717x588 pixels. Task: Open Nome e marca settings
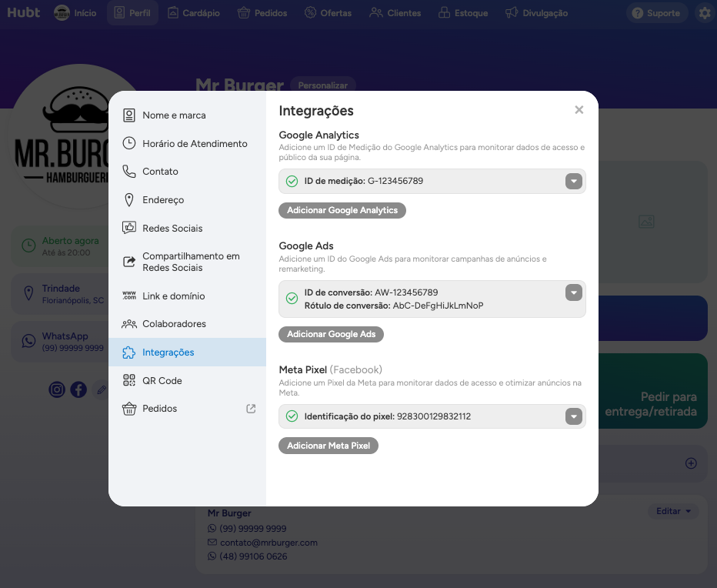(188, 115)
